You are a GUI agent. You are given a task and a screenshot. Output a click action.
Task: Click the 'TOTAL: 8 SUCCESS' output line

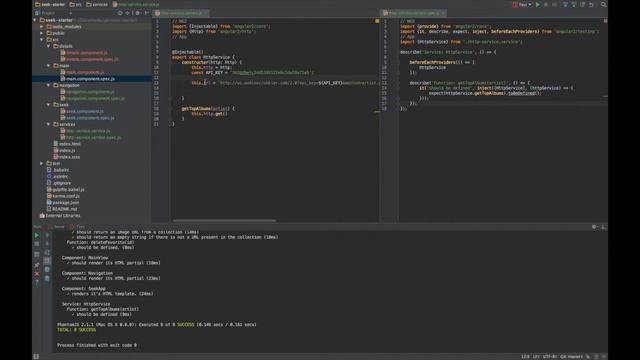(x=76, y=330)
